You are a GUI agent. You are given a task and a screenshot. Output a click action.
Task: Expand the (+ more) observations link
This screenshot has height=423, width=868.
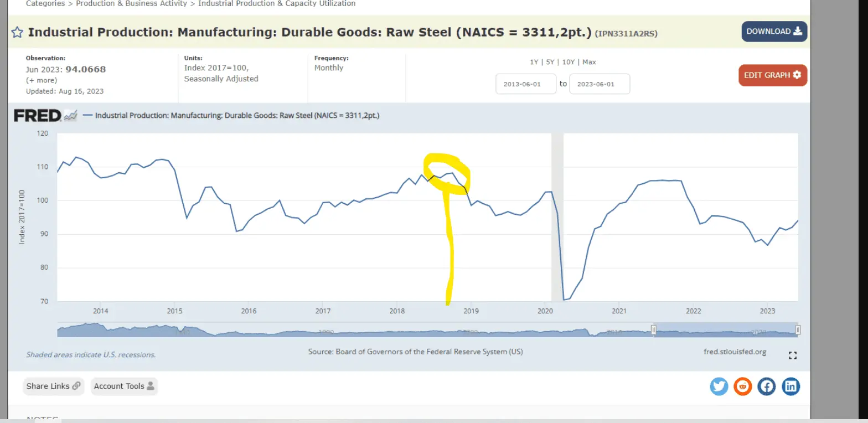(42, 80)
